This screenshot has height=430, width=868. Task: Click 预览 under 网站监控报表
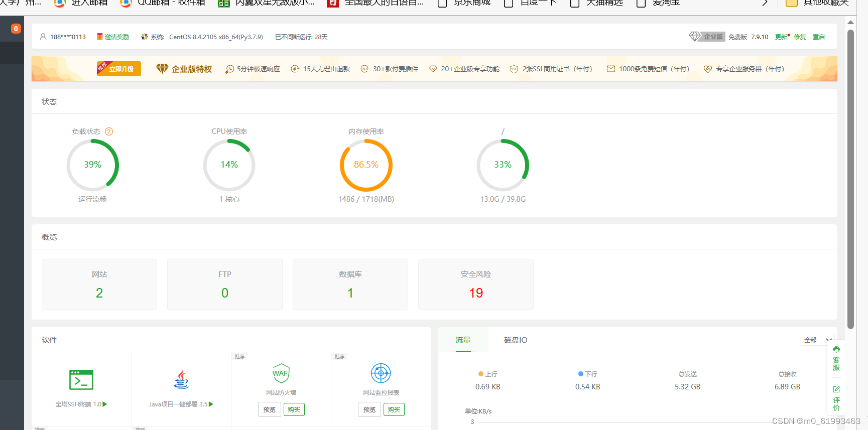coord(369,409)
